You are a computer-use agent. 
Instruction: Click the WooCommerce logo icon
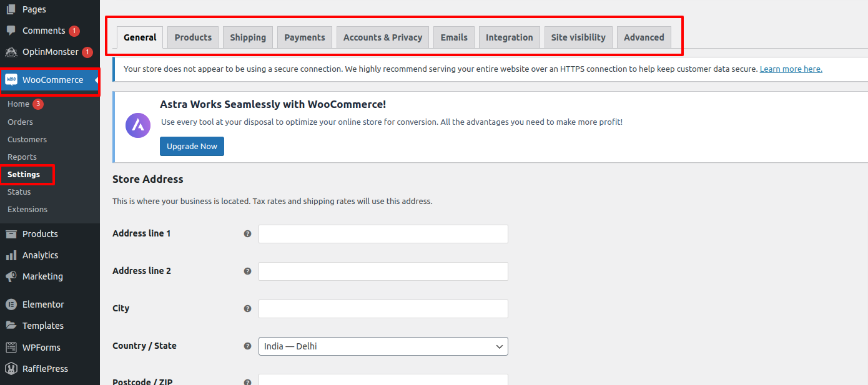click(11, 80)
